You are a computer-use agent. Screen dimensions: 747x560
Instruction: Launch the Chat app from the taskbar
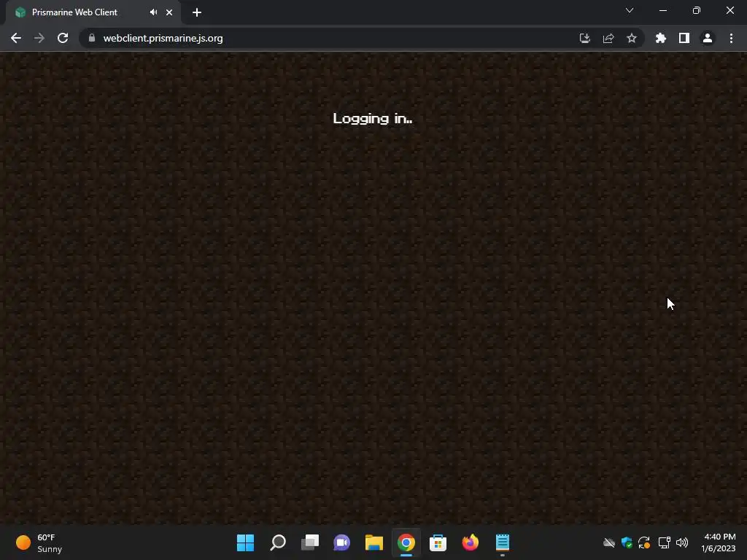(x=341, y=542)
